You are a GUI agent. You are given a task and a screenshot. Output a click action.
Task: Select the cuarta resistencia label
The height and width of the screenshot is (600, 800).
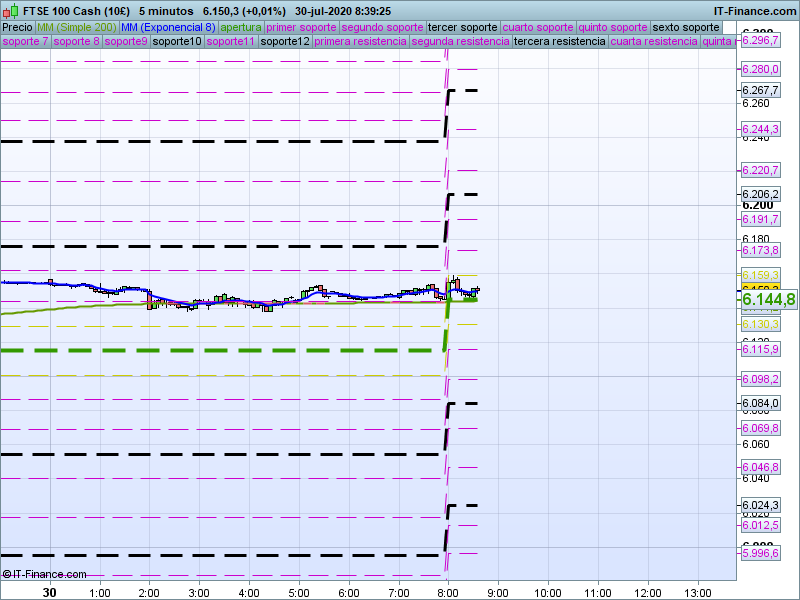654,42
